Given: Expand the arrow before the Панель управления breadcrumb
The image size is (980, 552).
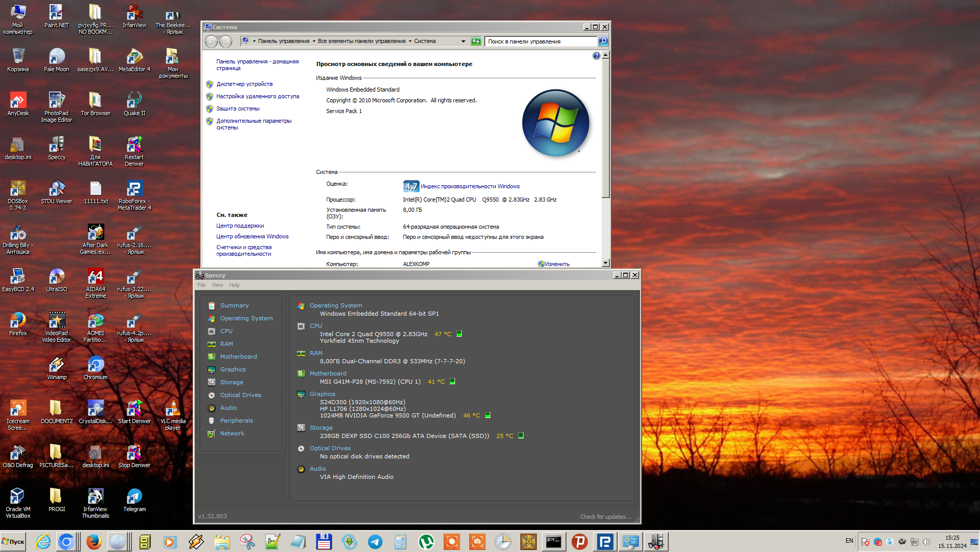Looking at the screenshot, I should point(254,41).
